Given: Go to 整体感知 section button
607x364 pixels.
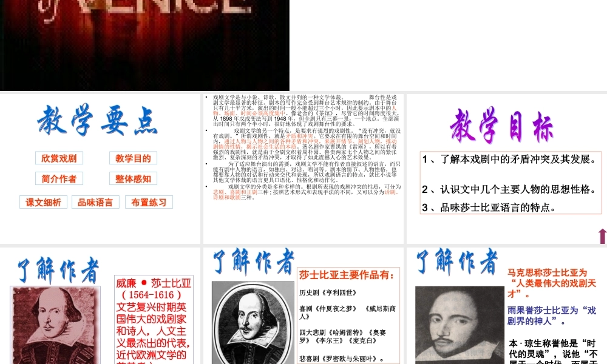Looking at the screenshot, I should click(133, 178).
